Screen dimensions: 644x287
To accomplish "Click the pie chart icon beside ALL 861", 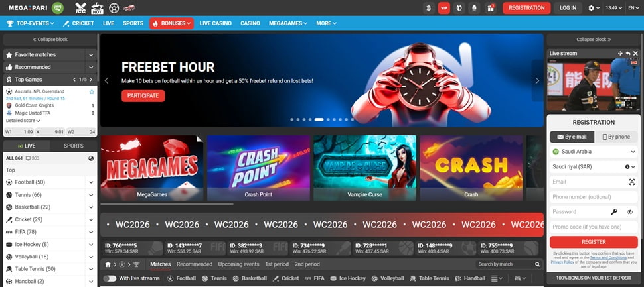I will 91,158.
